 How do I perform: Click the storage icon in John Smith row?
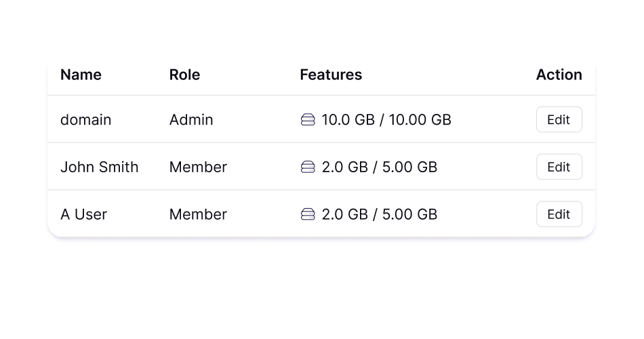(308, 167)
